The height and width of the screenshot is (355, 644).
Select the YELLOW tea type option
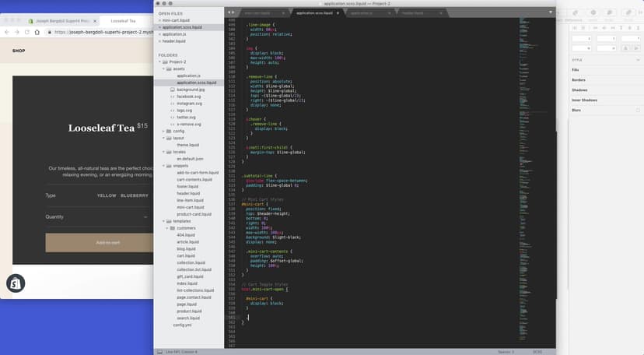coord(106,195)
